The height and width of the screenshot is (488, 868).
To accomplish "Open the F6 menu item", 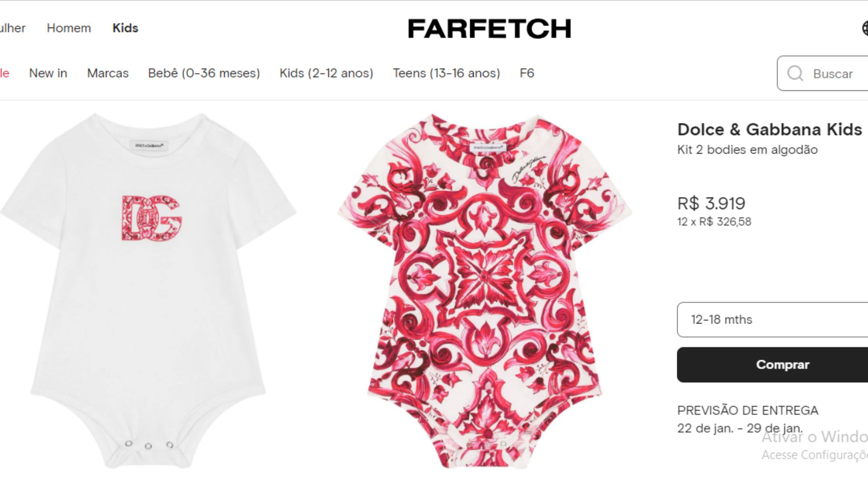I will [x=527, y=73].
